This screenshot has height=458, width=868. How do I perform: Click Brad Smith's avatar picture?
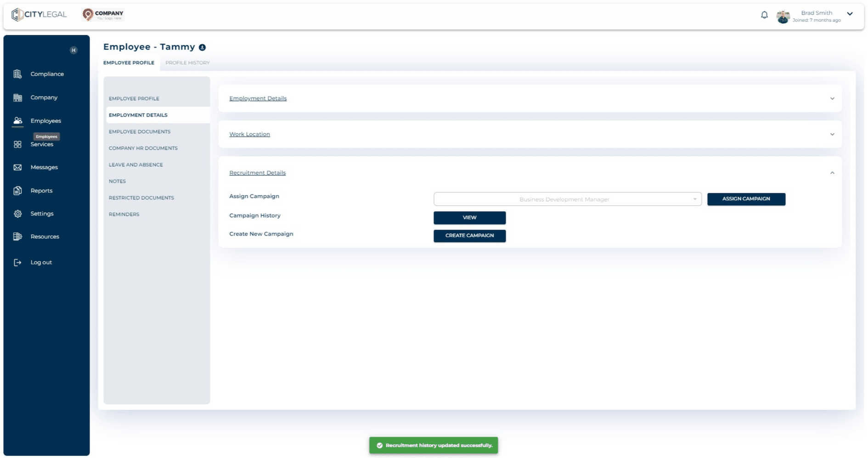pos(783,17)
